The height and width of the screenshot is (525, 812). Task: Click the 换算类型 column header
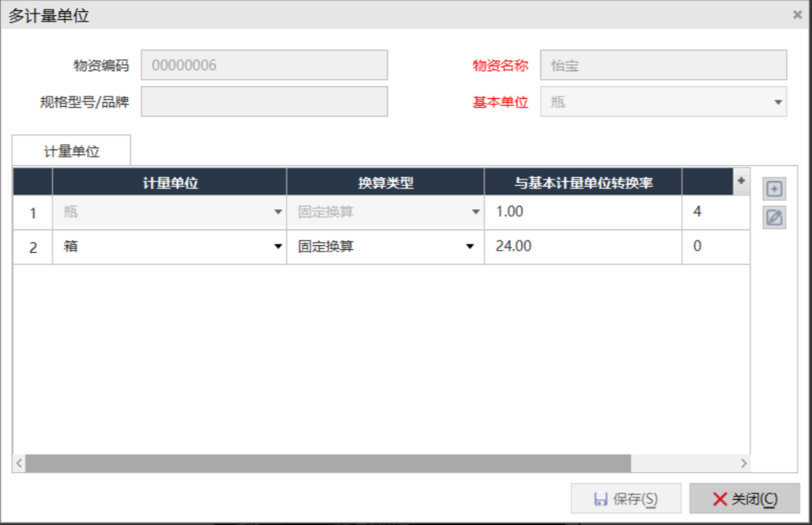point(385,183)
